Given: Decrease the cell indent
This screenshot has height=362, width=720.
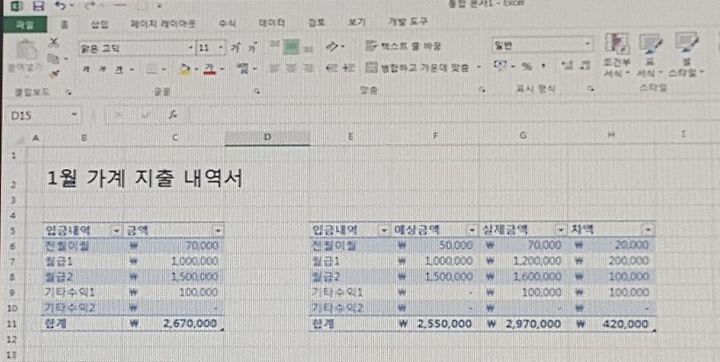Looking at the screenshot, I should point(332,68).
